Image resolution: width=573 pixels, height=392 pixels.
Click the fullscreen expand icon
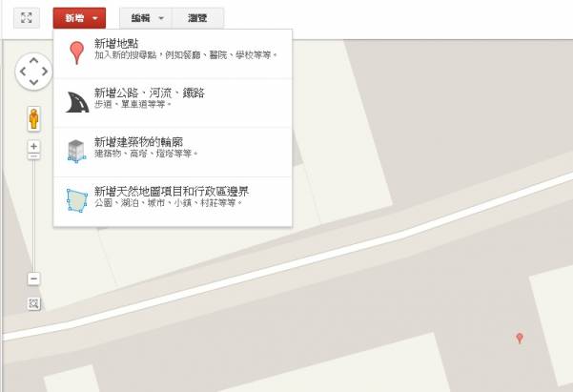tap(27, 17)
